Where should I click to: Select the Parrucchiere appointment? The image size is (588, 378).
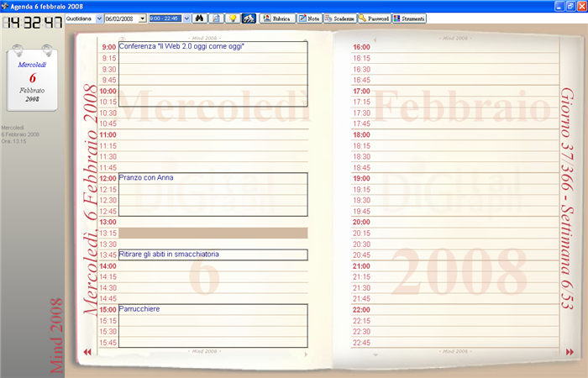click(213, 326)
